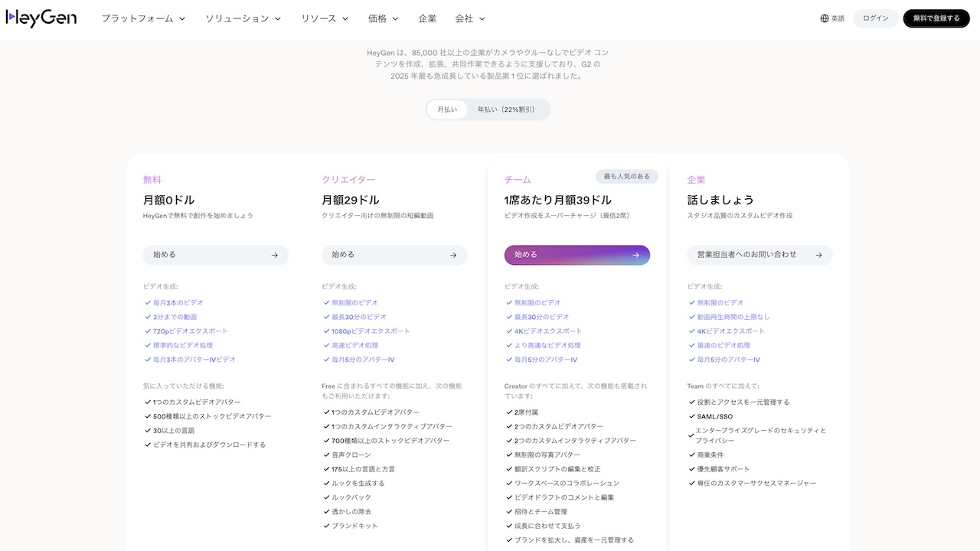The height and width of the screenshot is (551, 980).
Task: Click ビデオを共有およびダウンロードする text
Action: click(209, 445)
